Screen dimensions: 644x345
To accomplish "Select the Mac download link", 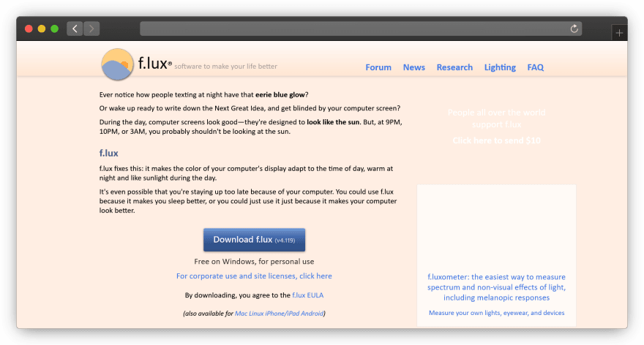I will coord(241,314).
